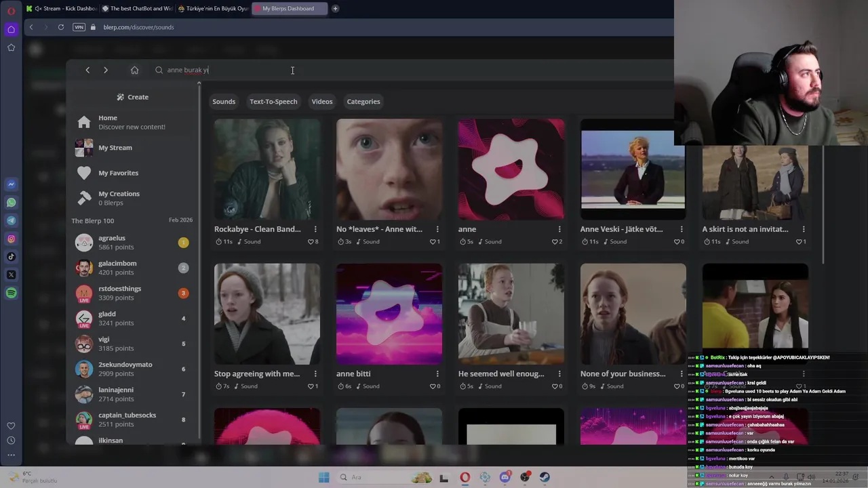Play the 'anne bitti' sound thumbnail
This screenshot has height=488, width=868.
[389, 314]
